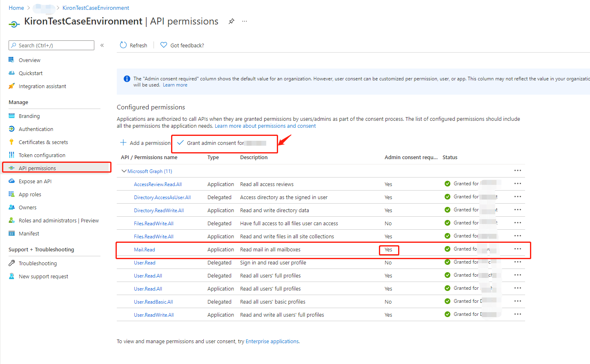
Task: Click the Search box in the sidebar
Action: 51,45
